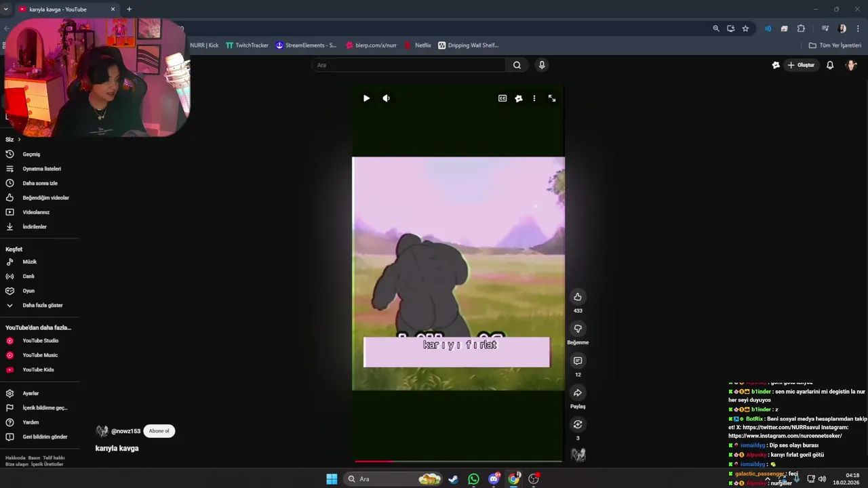868x488 pixels.
Task: Open YouTube Kids link
Action: coord(39,369)
